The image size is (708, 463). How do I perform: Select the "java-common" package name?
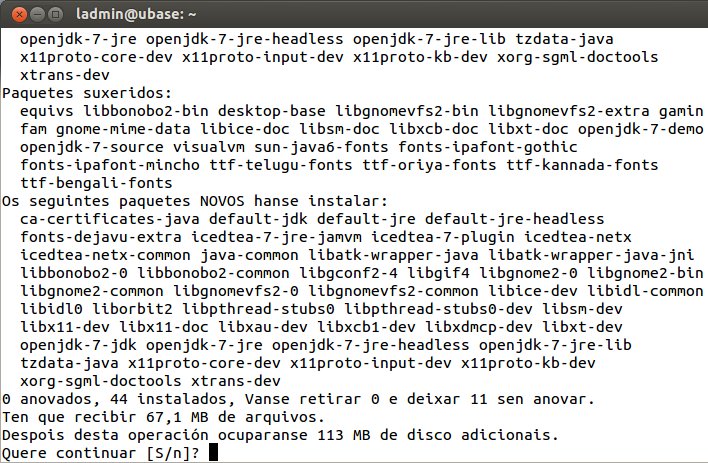coord(249,255)
